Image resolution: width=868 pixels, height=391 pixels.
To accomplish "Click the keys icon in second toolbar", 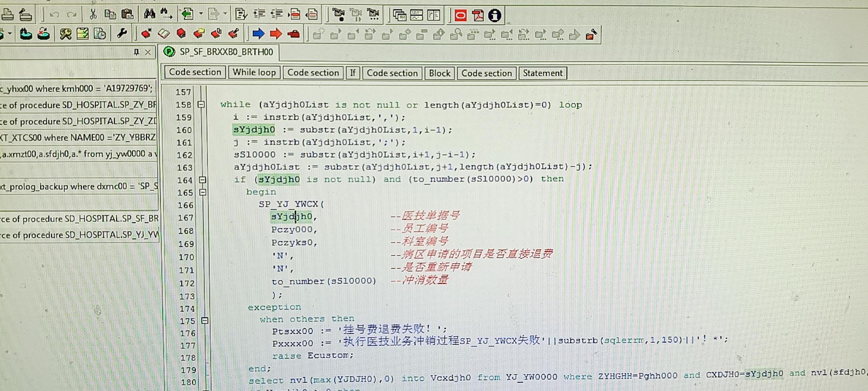I will [x=65, y=34].
